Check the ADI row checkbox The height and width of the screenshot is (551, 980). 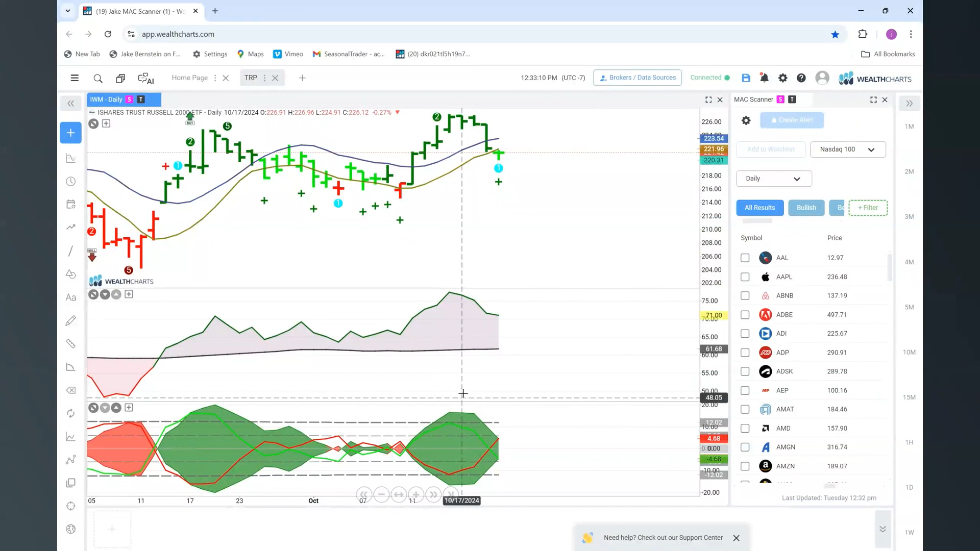(x=745, y=334)
